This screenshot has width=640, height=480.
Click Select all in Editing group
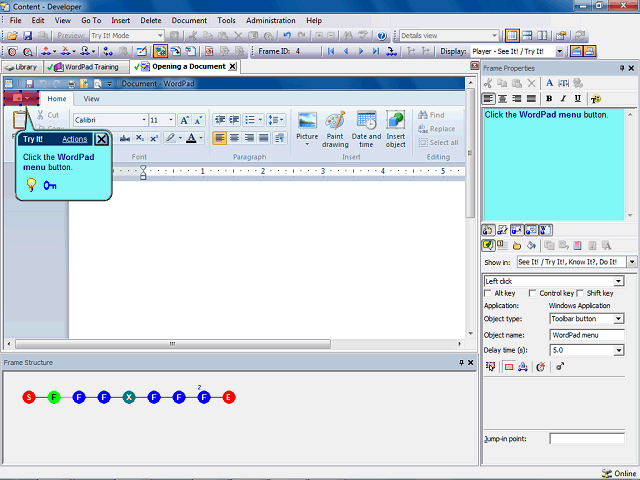438,142
